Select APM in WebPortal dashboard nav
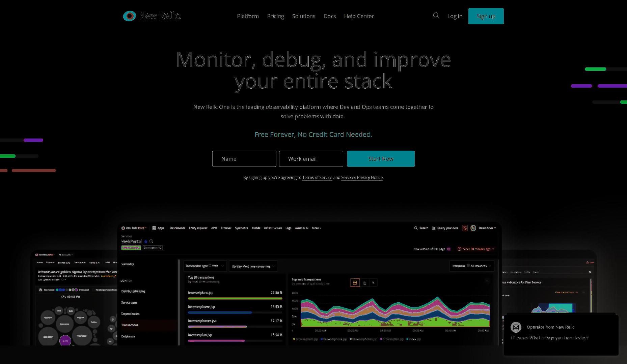Screen dimensions: 627x364 coord(214,228)
